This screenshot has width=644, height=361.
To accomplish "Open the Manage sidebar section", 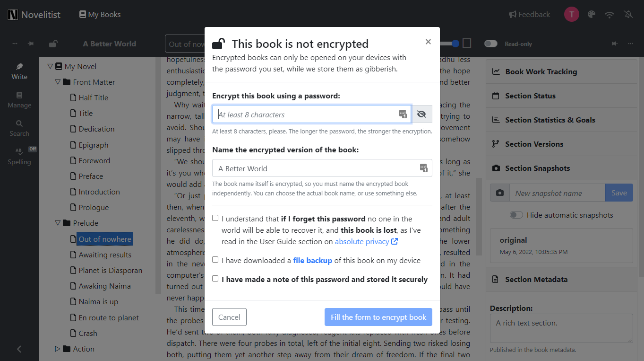I will point(19,100).
